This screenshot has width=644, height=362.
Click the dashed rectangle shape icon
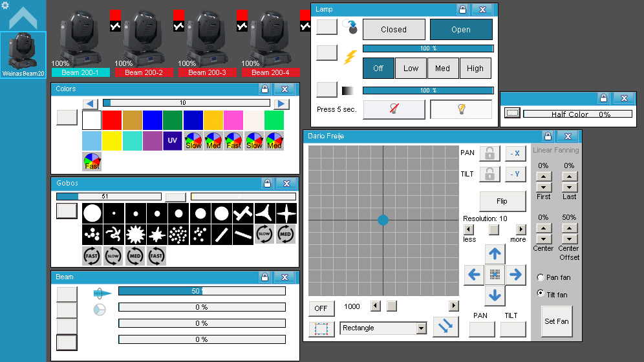coord(321,329)
